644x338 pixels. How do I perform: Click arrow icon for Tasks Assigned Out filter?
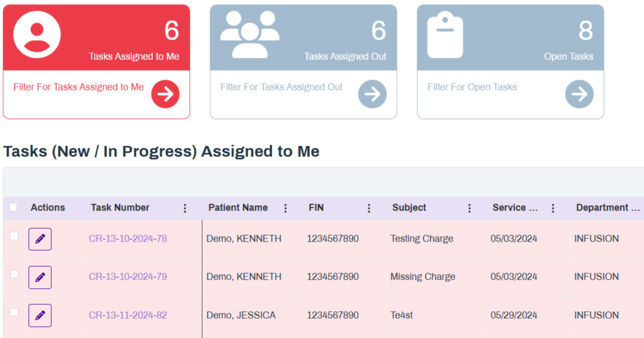coord(372,94)
